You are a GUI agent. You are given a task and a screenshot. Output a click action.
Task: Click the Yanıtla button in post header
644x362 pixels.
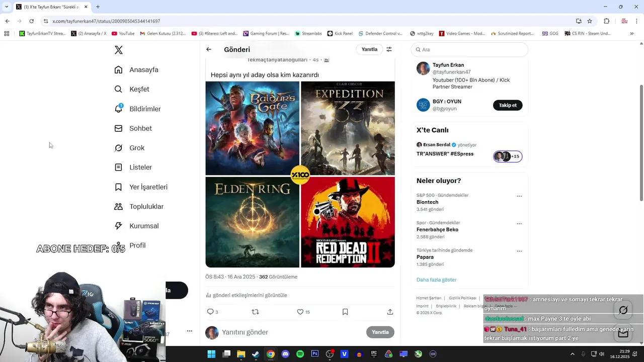(369, 49)
